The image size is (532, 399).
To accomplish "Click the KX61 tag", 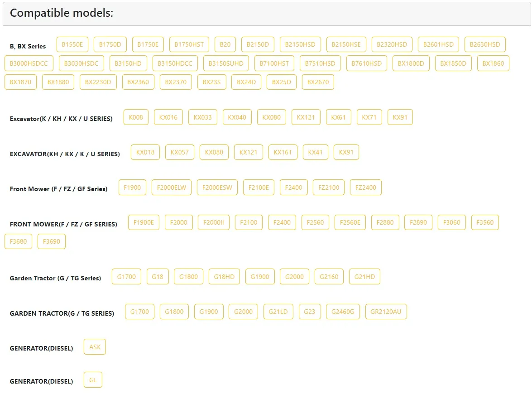I will (339, 117).
